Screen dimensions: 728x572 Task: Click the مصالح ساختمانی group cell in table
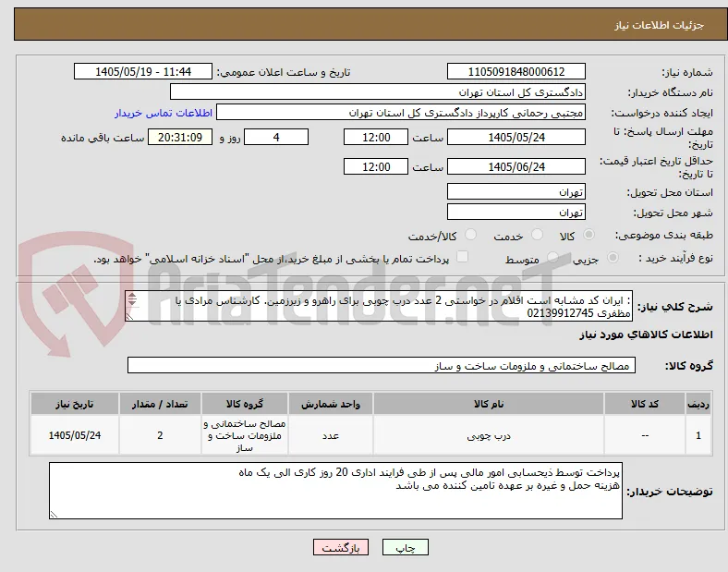[x=245, y=435]
